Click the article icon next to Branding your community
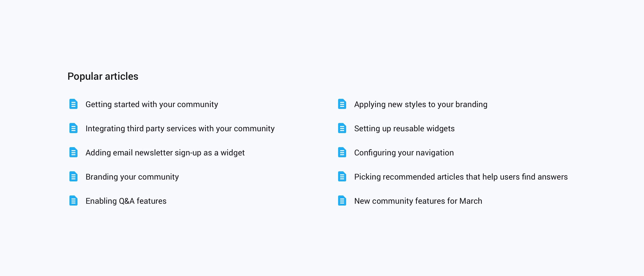Screen dimensions: 644x276 73,177
